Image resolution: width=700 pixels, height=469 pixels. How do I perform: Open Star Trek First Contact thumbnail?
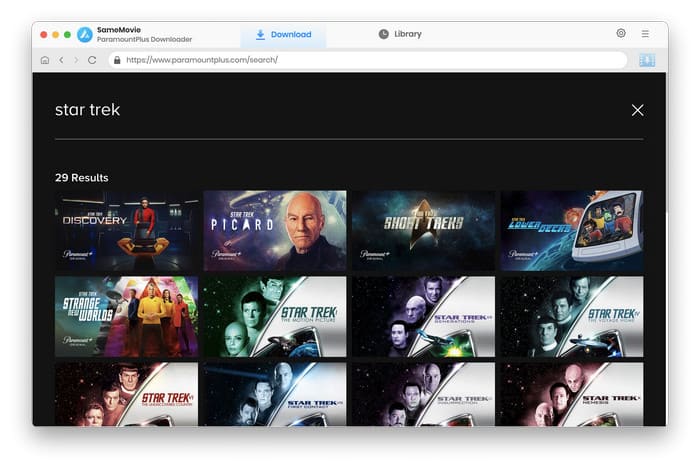pos(275,394)
